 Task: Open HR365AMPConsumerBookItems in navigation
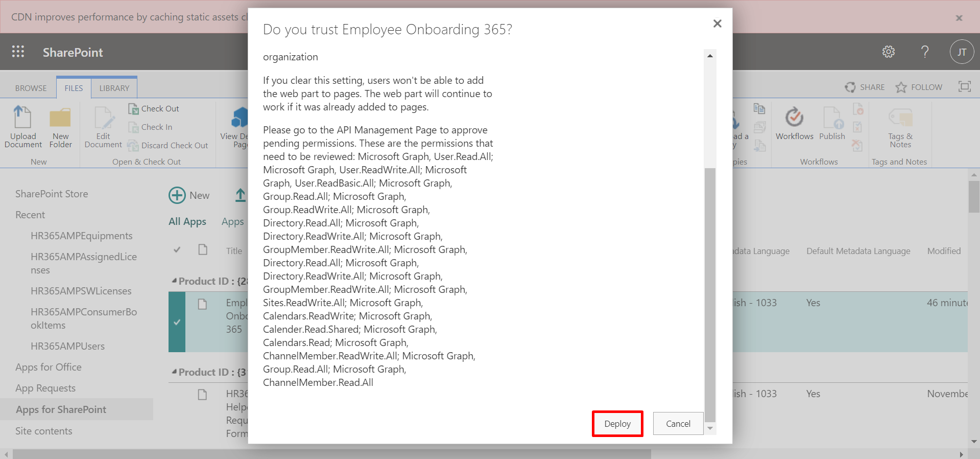(84, 318)
